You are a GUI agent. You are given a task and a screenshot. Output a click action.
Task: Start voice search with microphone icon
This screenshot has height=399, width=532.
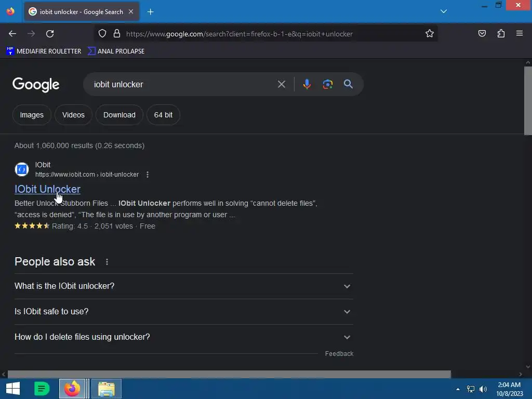tap(307, 84)
